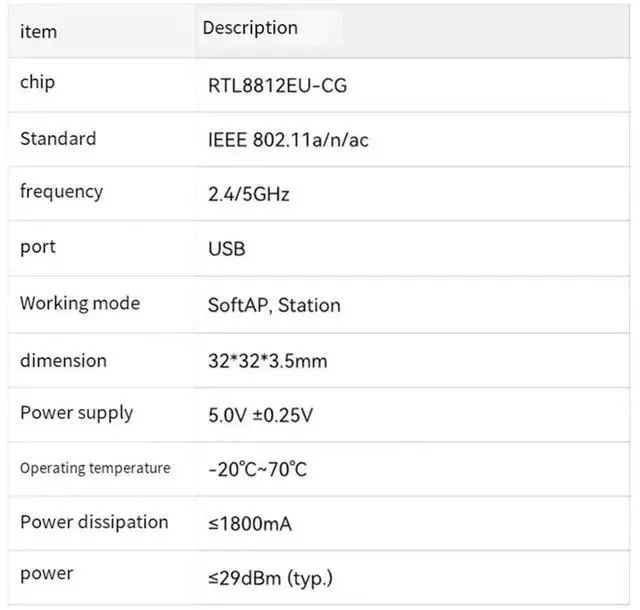Viewport: 640px width, 610px height.
Task: Click the "Power supply" row label
Action: coord(76,413)
